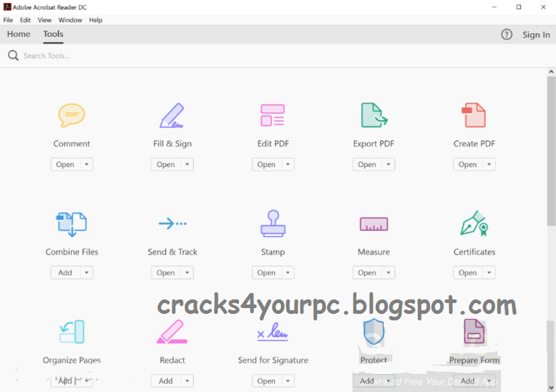Click the Prepare Form label text
Image resolution: width=556 pixels, height=392 pixels.
point(474,360)
